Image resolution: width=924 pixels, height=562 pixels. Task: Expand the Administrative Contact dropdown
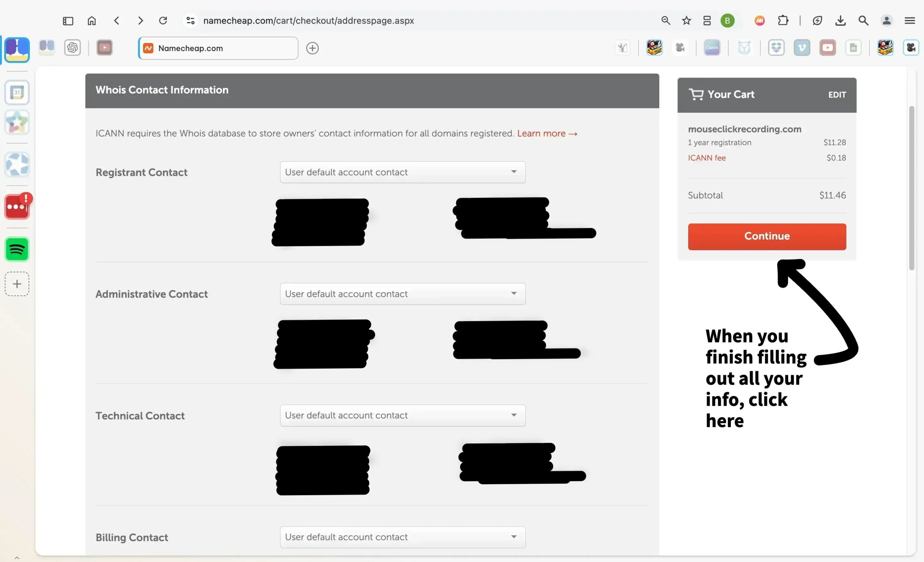point(402,294)
